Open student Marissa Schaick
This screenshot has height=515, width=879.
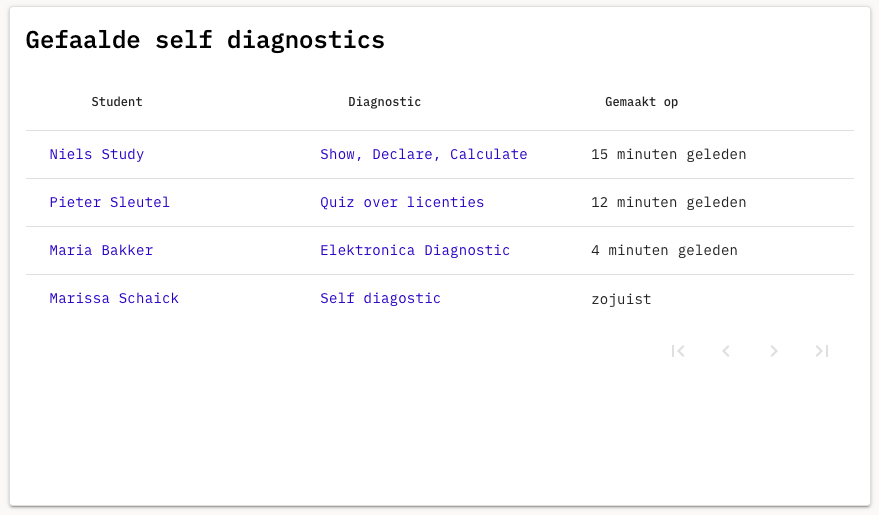tap(114, 299)
